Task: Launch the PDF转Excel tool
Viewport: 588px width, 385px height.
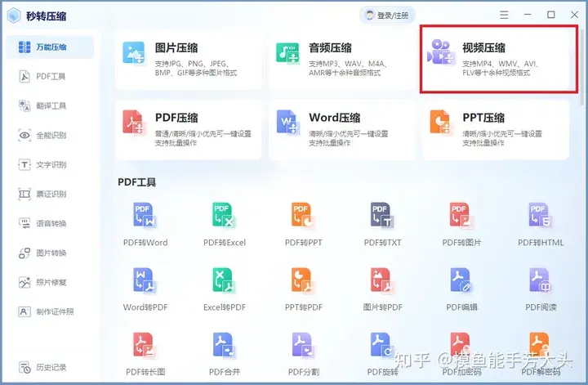Action: pos(225,225)
